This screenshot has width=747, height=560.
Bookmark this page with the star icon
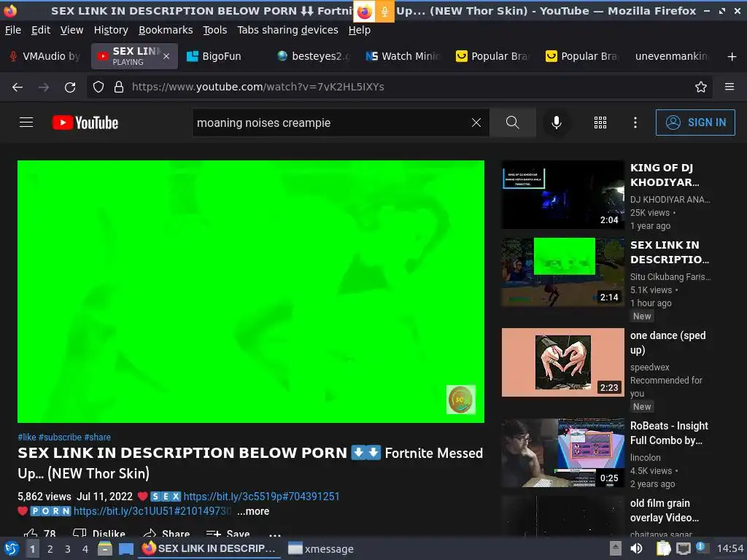pyautogui.click(x=701, y=87)
